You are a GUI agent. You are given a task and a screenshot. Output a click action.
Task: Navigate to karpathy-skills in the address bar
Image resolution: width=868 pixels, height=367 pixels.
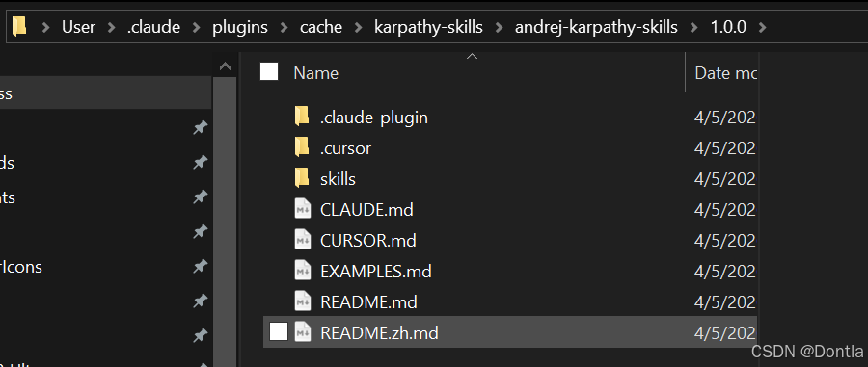[x=428, y=27]
